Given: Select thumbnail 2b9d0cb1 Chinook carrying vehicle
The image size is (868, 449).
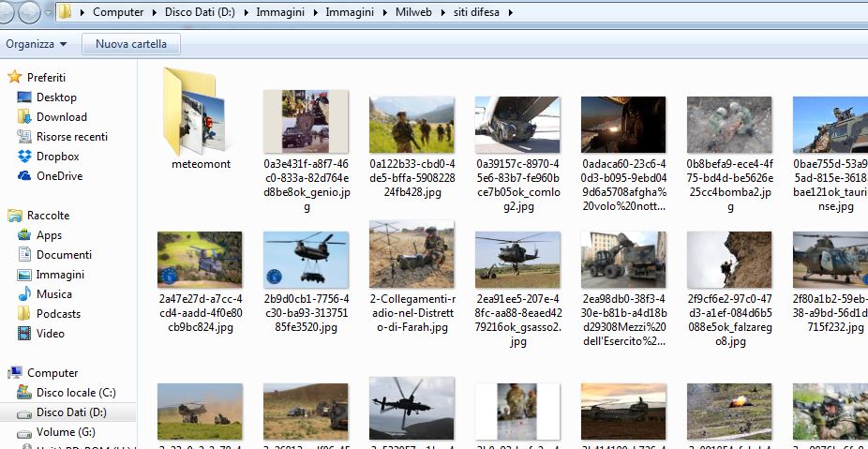Looking at the screenshot, I should [307, 259].
